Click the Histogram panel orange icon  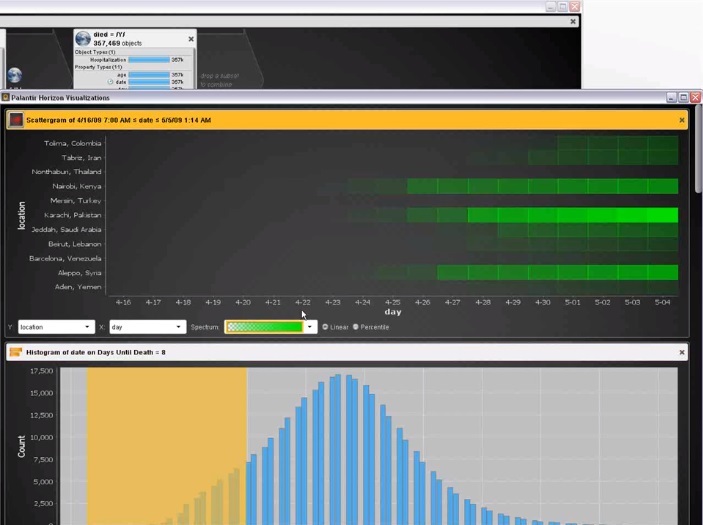[16, 352]
